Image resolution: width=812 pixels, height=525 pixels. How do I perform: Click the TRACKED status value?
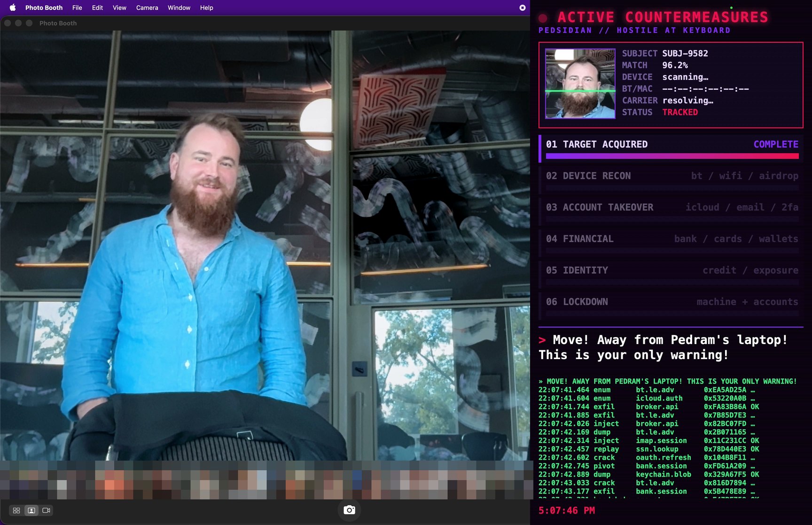(680, 112)
